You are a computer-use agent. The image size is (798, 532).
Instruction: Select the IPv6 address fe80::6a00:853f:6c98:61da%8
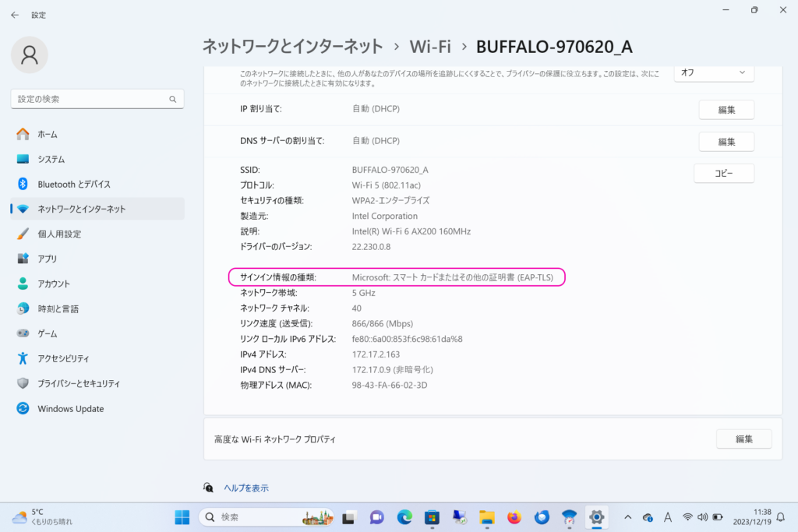pos(407,339)
